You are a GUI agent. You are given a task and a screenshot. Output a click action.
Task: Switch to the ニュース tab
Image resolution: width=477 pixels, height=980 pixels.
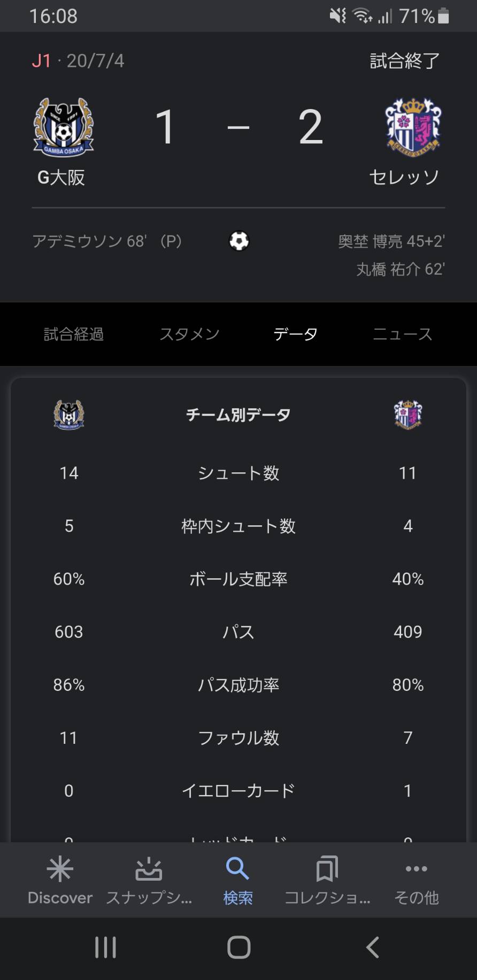pyautogui.click(x=403, y=335)
